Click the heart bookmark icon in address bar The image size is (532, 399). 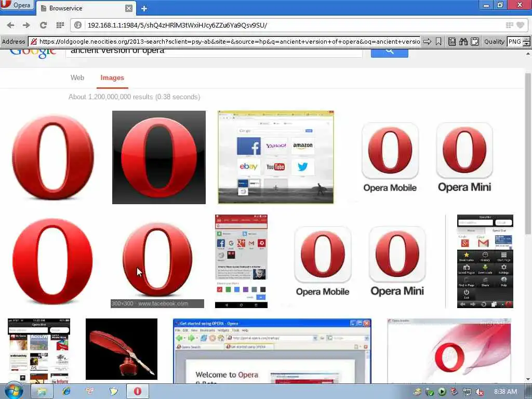coord(520,25)
